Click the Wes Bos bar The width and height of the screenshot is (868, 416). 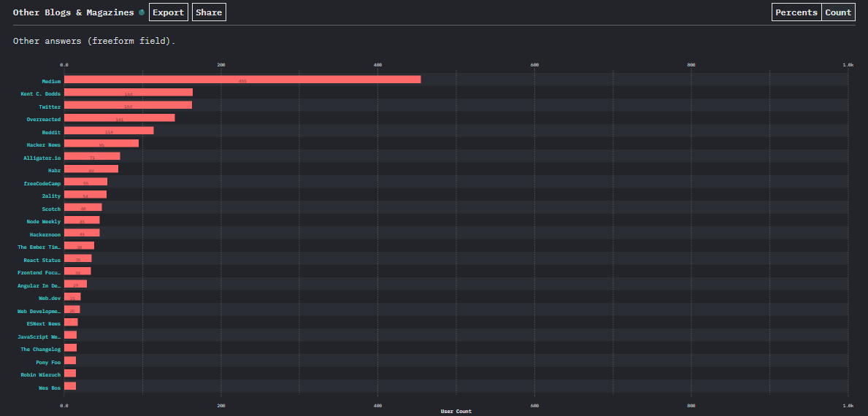70,386
